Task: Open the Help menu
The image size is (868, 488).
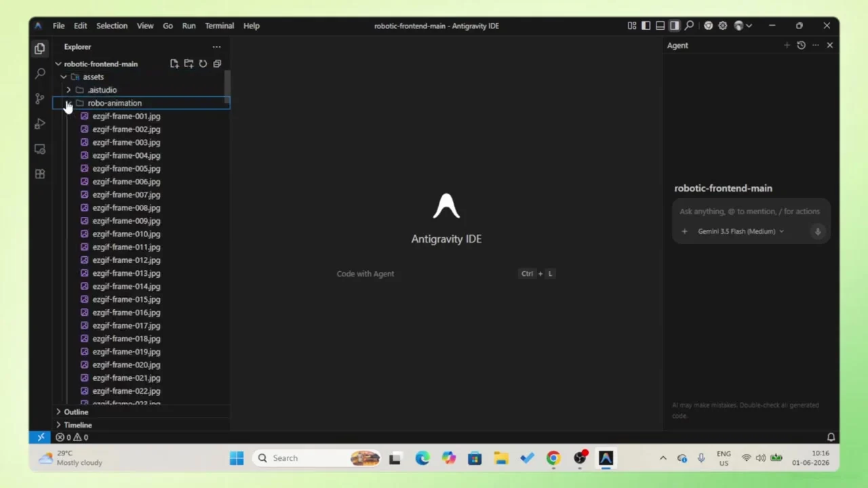Action: tap(252, 26)
